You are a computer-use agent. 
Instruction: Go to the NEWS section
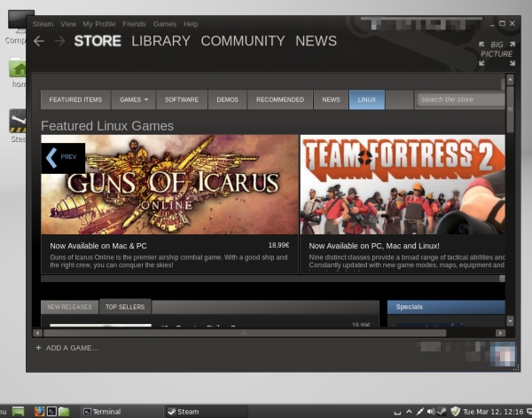pyautogui.click(x=316, y=41)
